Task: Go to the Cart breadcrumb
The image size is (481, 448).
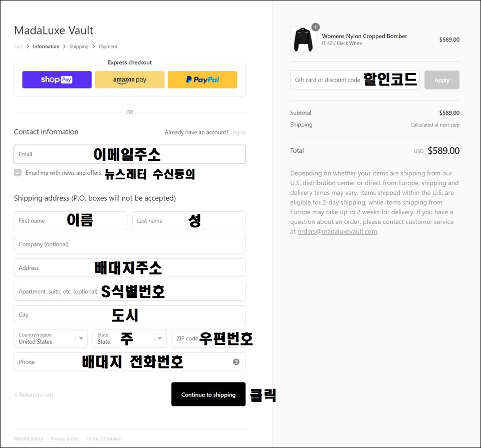Action: coord(18,47)
